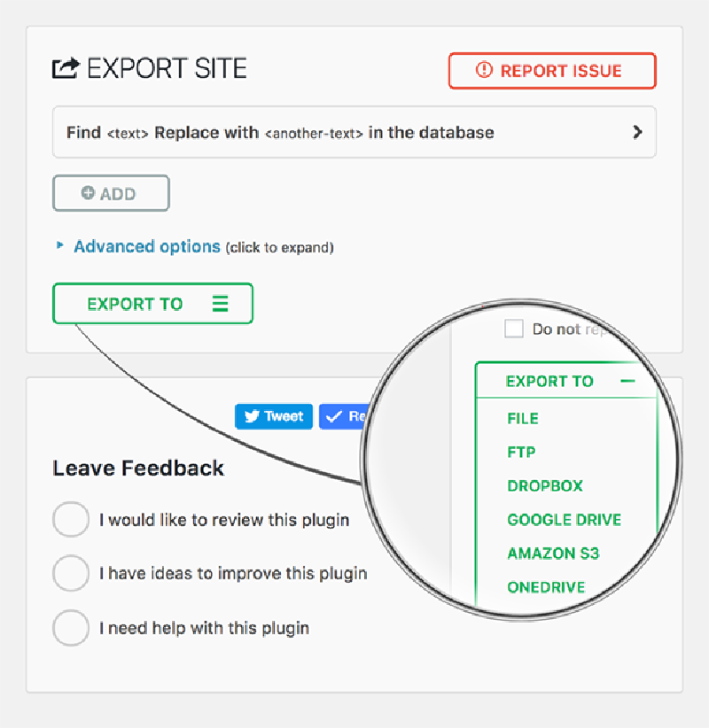The width and height of the screenshot is (709, 728).
Task: Click the Report Issue warning icon
Action: coord(484,71)
